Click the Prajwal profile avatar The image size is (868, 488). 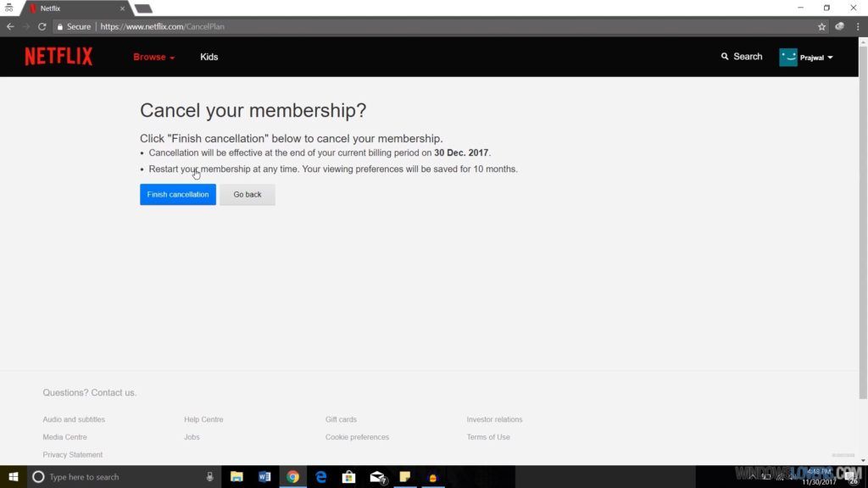click(x=787, y=57)
